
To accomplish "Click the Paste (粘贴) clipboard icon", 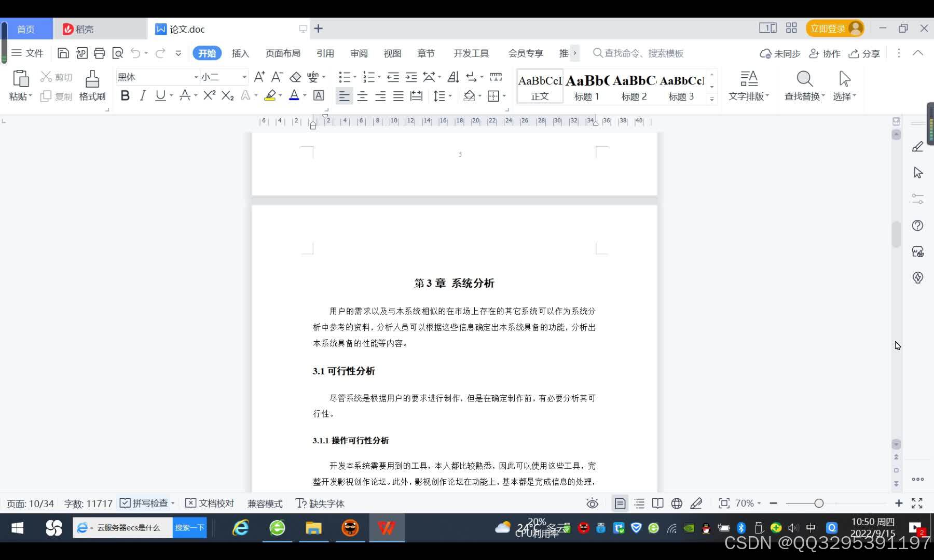I will (x=20, y=79).
